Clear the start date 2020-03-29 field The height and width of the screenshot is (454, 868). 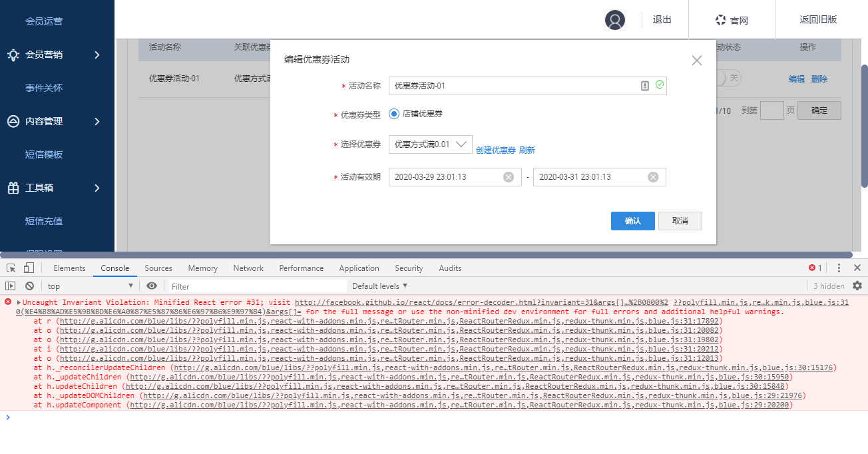click(509, 177)
